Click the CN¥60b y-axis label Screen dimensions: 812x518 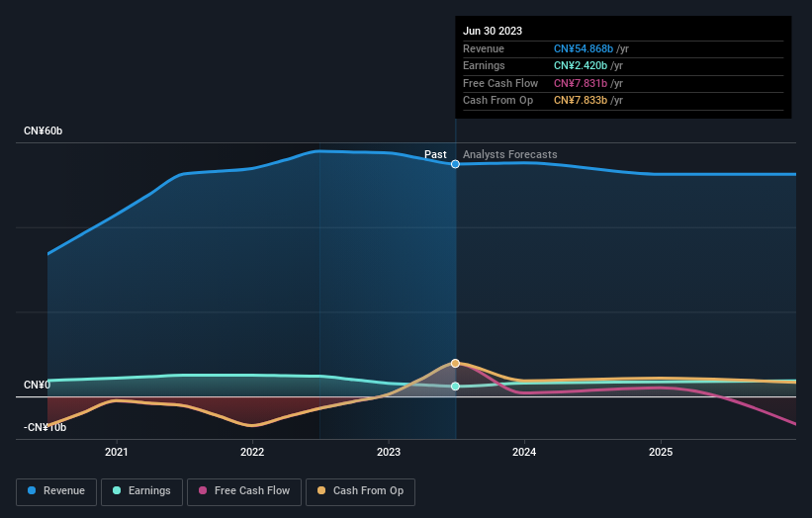point(43,130)
